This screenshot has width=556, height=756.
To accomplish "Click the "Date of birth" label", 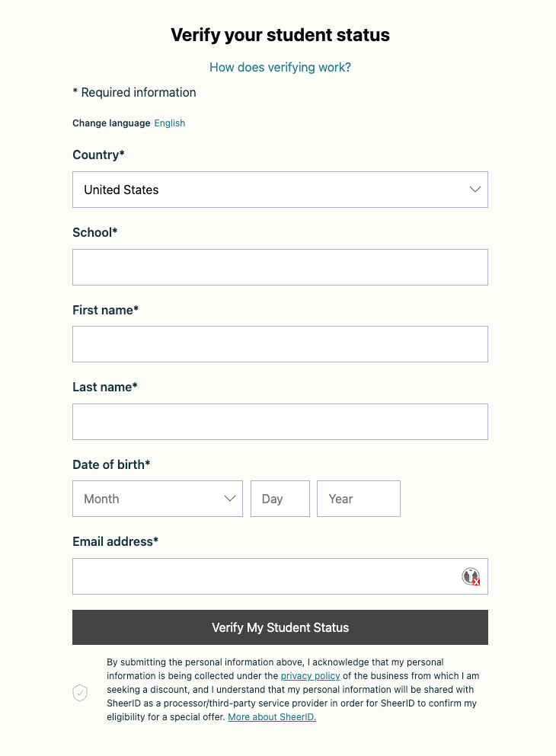I will pyautogui.click(x=111, y=464).
